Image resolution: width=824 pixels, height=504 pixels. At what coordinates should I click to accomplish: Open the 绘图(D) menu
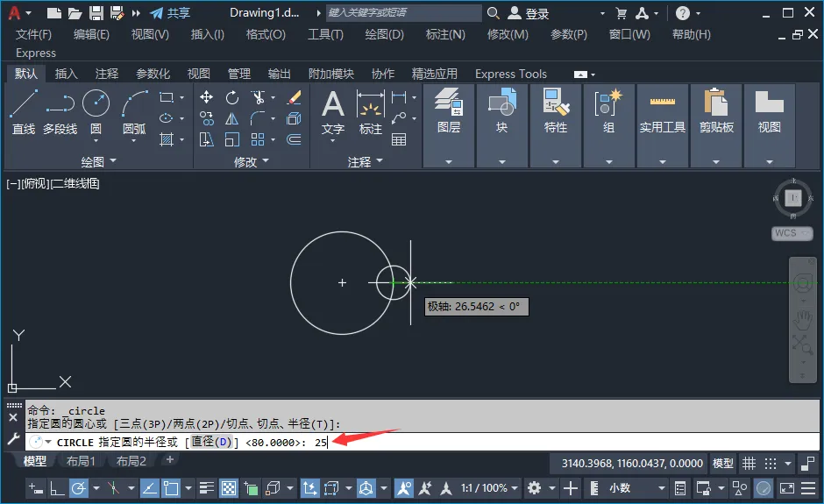(x=385, y=35)
